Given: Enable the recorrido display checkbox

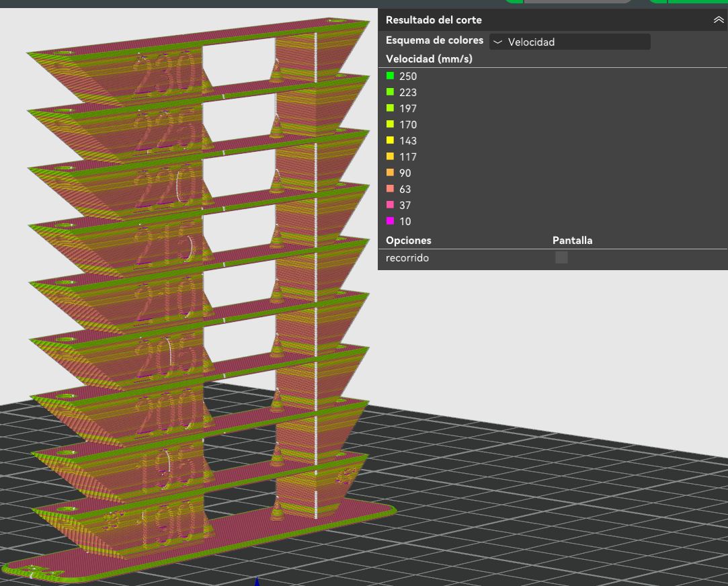Looking at the screenshot, I should (561, 258).
